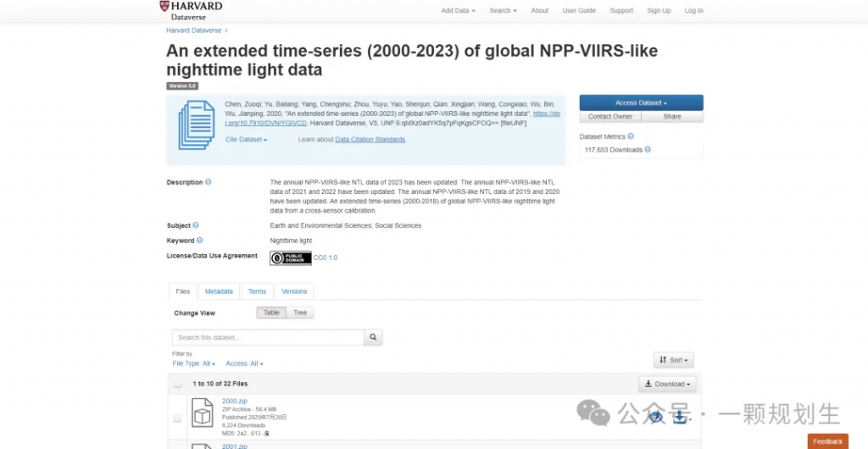This screenshot has width=868, height=449.
Task: Click the search magnifier button
Action: click(373, 337)
